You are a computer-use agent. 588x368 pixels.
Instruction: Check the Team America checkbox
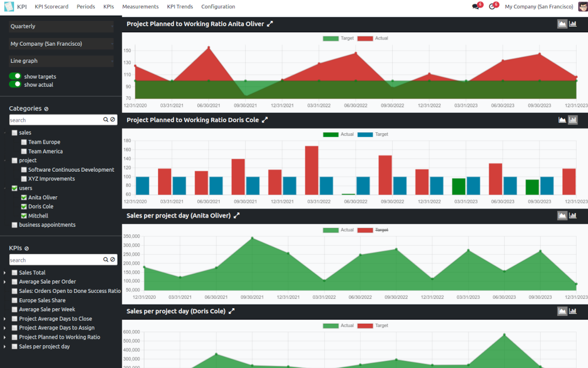(24, 151)
